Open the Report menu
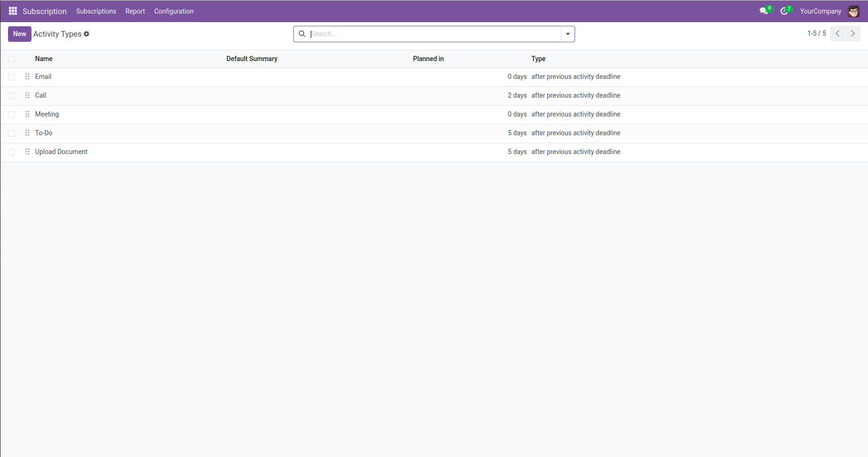This screenshot has height=457, width=868. tap(135, 11)
